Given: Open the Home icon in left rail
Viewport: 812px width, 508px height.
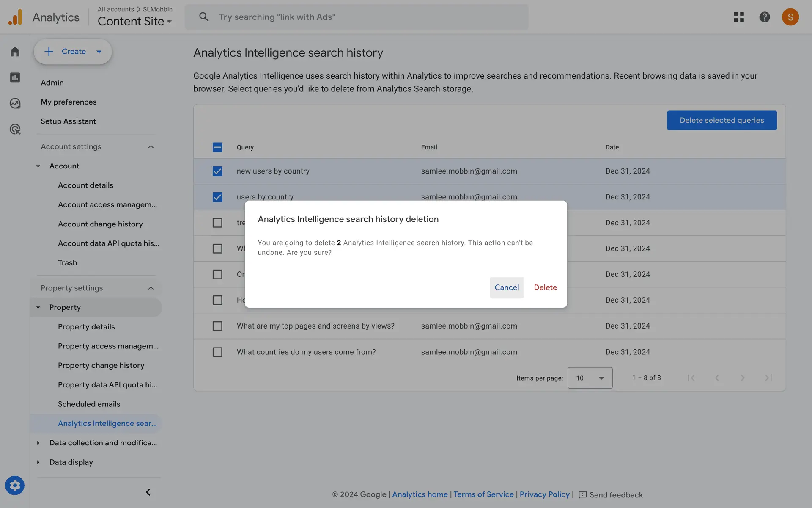Looking at the screenshot, I should click(15, 52).
